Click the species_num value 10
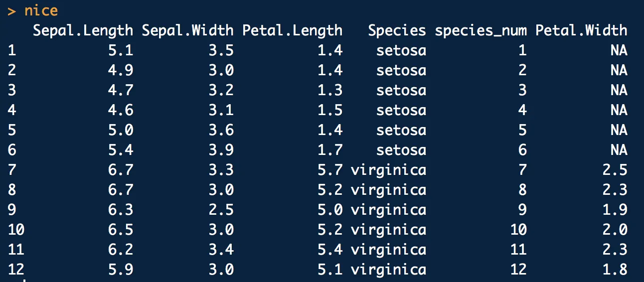Screen dimensions: 644x282 [518, 230]
